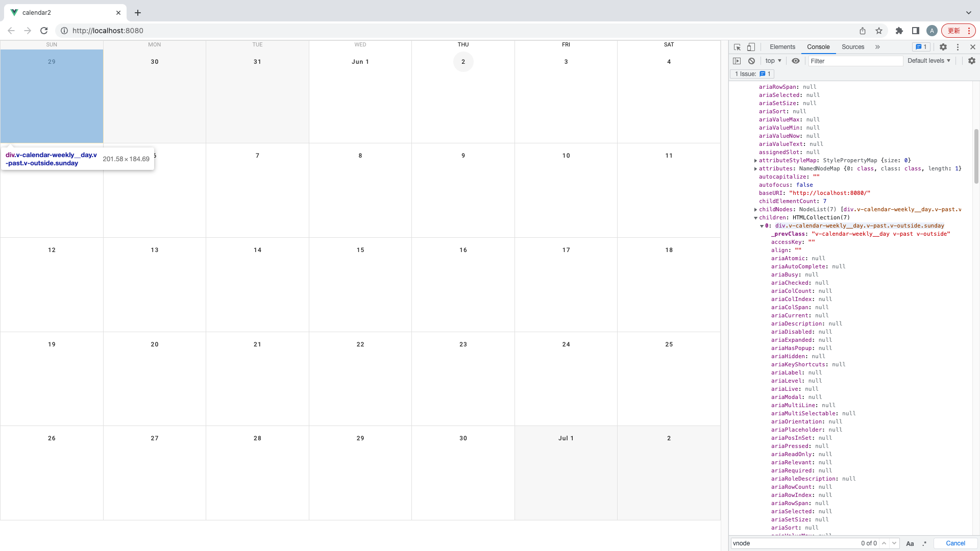Open the Chrome extensions puzzle icon

pyautogui.click(x=899, y=31)
